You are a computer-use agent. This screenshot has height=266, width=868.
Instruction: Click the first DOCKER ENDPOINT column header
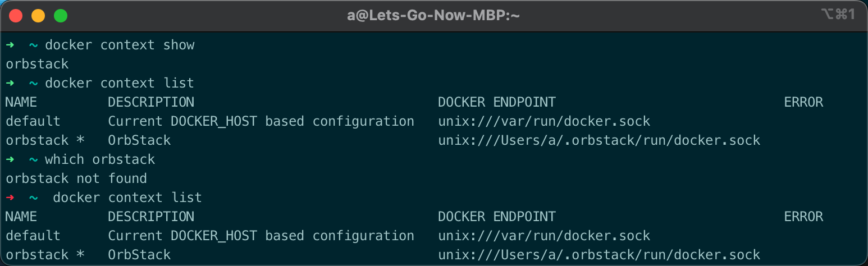[496, 102]
